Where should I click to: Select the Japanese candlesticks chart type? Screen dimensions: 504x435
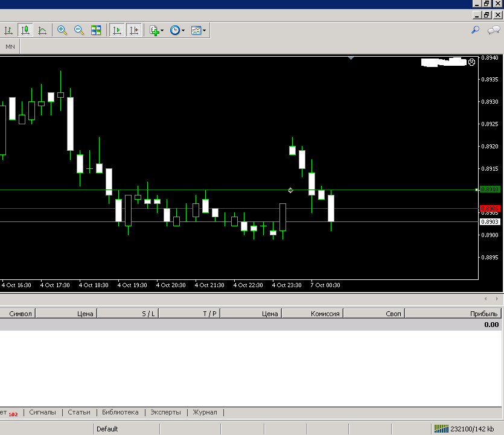click(25, 31)
